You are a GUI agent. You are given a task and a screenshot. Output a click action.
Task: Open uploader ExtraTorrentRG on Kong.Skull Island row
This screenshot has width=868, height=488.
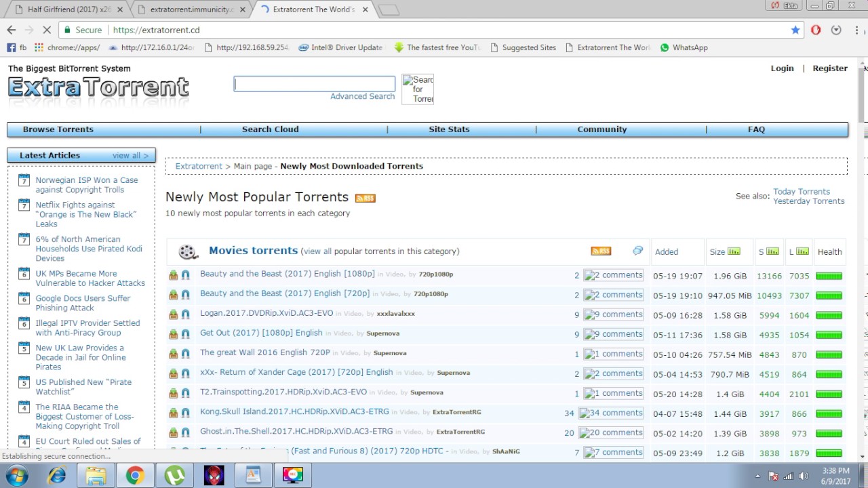click(x=456, y=412)
